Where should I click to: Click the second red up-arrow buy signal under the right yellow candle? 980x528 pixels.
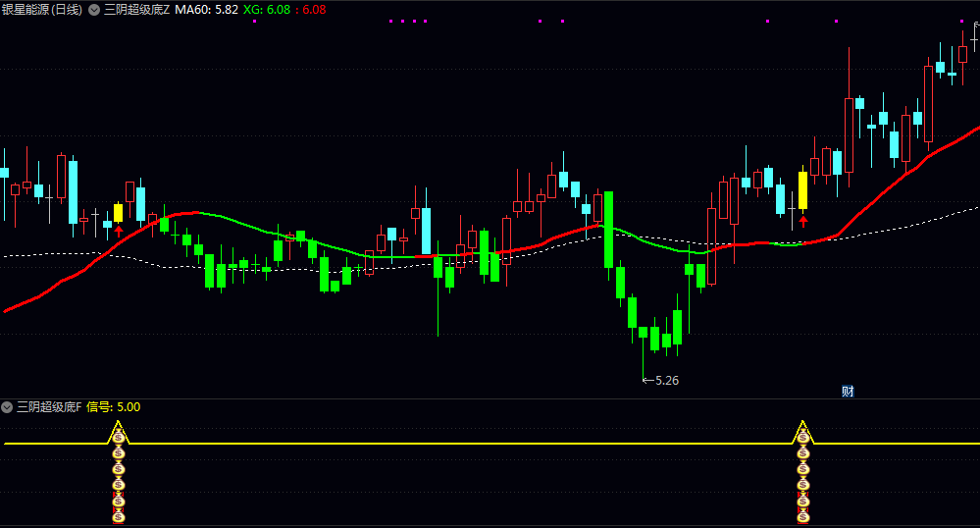(803, 221)
